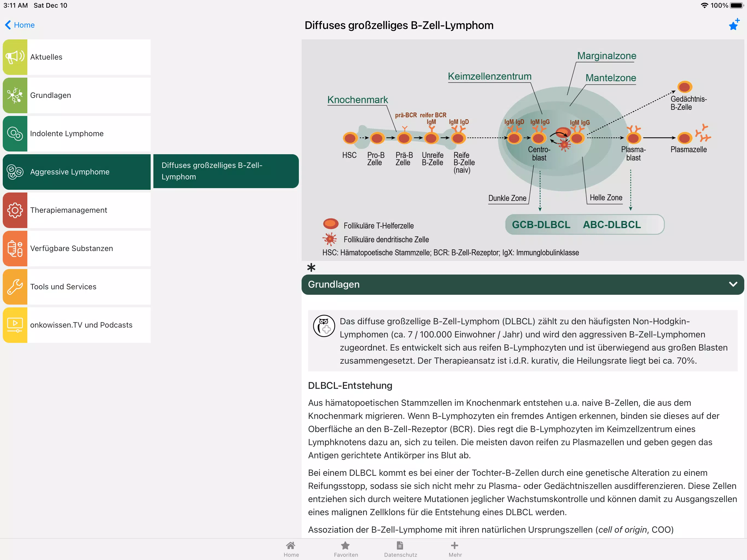Viewport: 747px width, 560px height.
Task: Tap the Indolente Lymphome cells icon
Action: pyautogui.click(x=15, y=134)
